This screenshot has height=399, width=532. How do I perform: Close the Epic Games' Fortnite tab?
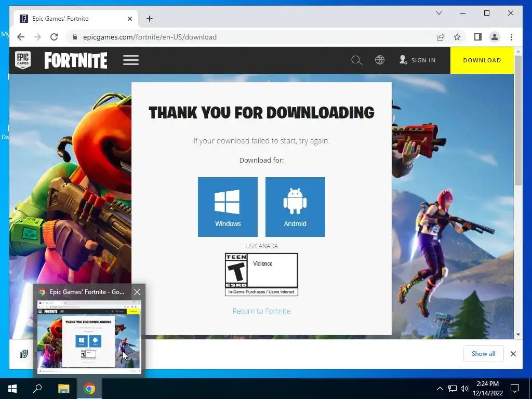129,19
